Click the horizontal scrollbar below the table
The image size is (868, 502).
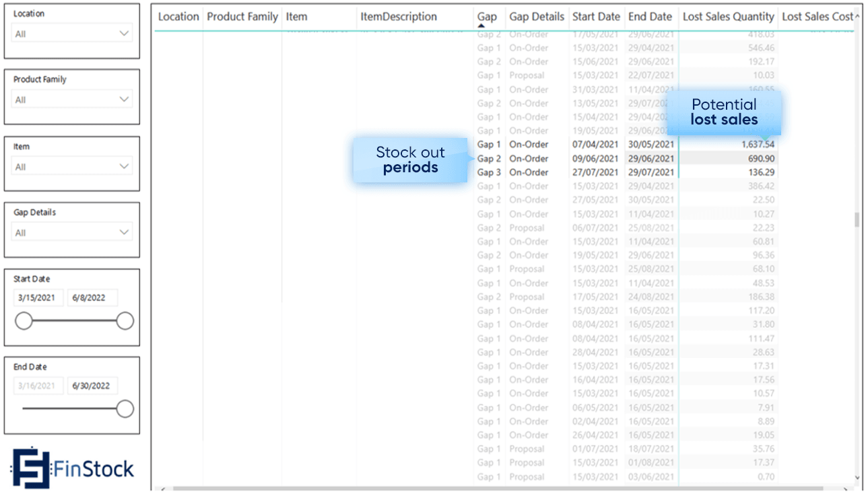click(x=498, y=488)
